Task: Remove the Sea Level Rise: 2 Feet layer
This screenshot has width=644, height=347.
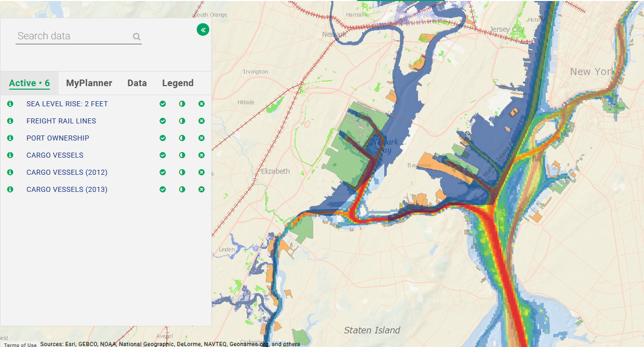Action: click(x=202, y=104)
